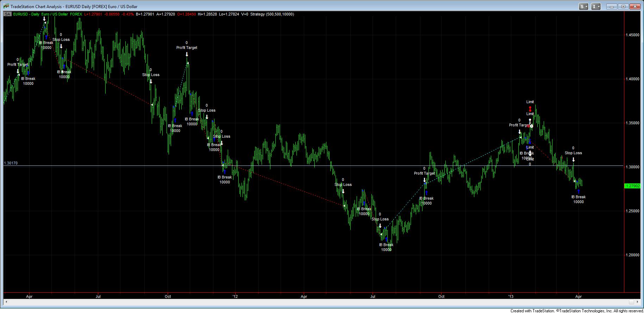Click the 1.25000 price axis label
This screenshot has height=313, width=644.
click(x=633, y=211)
